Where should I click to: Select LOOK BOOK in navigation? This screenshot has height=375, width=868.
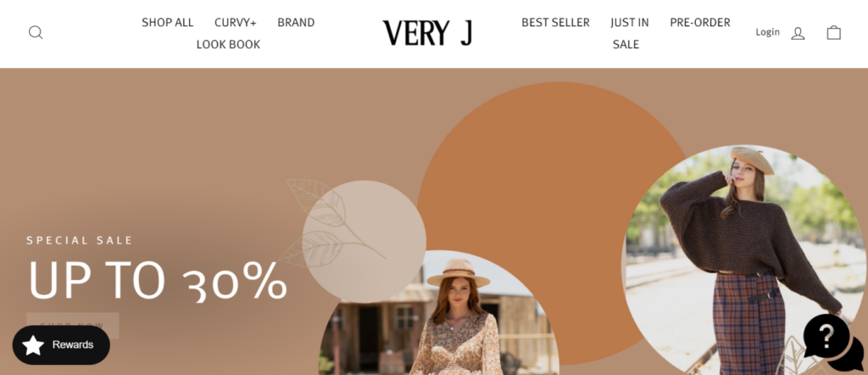pyautogui.click(x=228, y=44)
